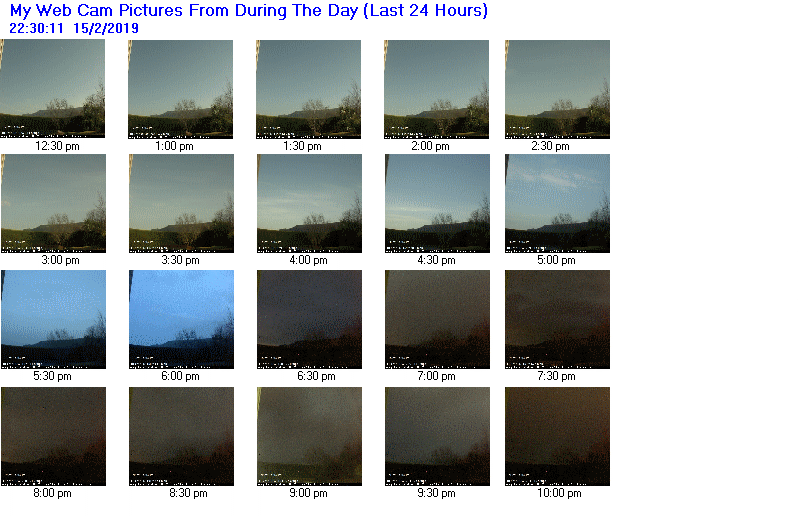Viewport: 799px width, 516px height.
Task: View the 3:30 pm webcam thumbnail
Action: tap(181, 203)
